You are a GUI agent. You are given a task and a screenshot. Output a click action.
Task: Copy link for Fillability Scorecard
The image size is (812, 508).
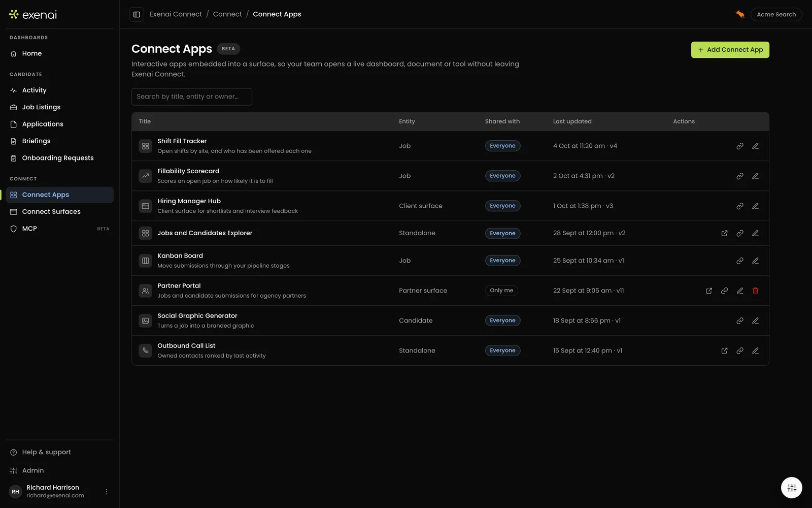[740, 176]
